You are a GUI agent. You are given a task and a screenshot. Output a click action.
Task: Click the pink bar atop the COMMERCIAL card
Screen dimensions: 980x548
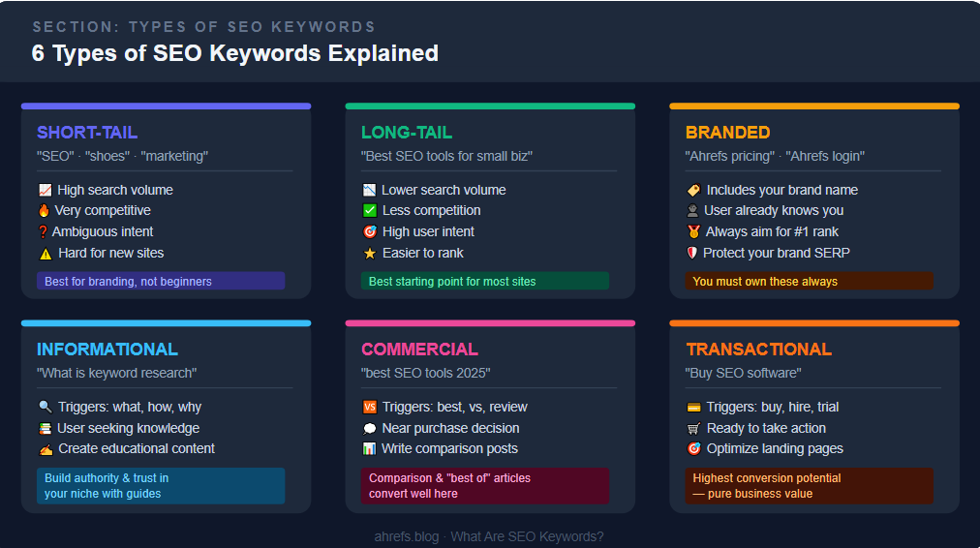(490, 323)
